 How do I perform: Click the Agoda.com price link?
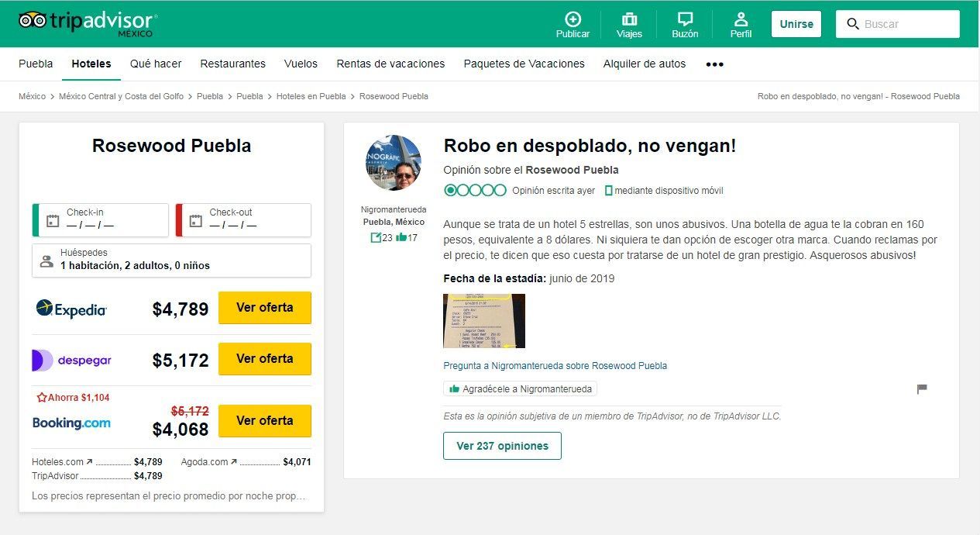pyautogui.click(x=246, y=462)
